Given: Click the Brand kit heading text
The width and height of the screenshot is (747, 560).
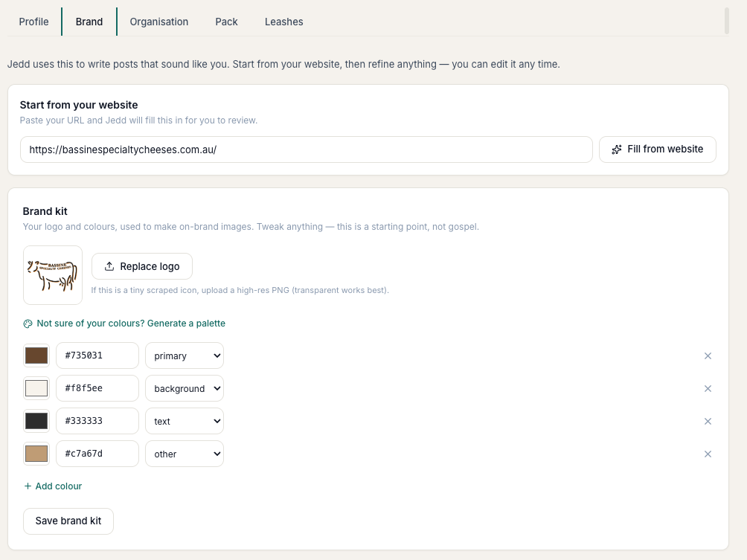Looking at the screenshot, I should pyautogui.click(x=45, y=211).
